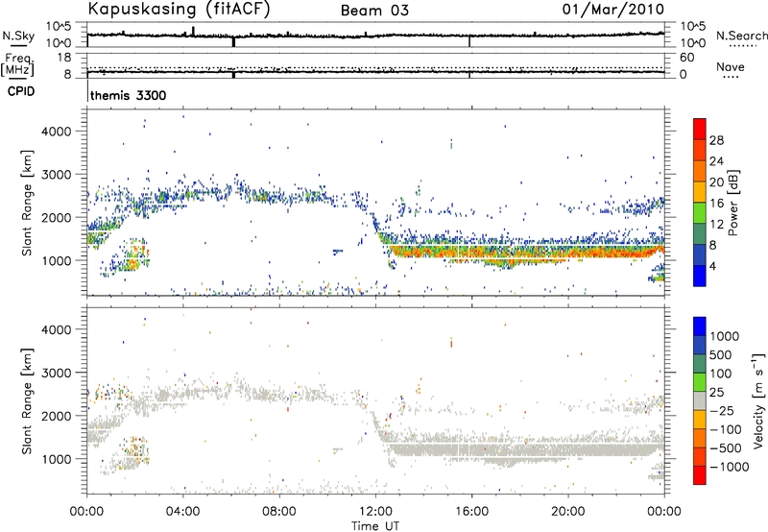The image size is (768, 532).
Task: Select the Velocity color segment above 1000
Action: pos(700,326)
